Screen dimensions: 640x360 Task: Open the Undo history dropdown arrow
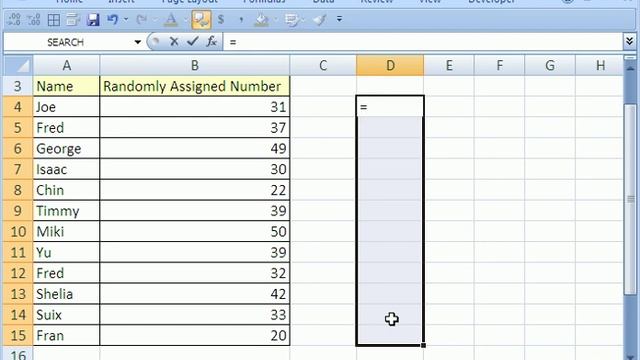click(126, 19)
